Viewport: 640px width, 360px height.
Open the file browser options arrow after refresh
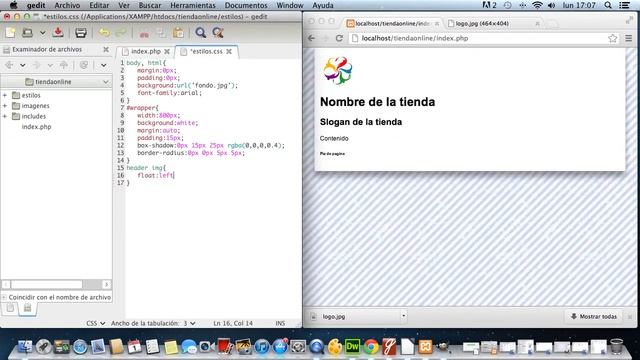point(104,65)
